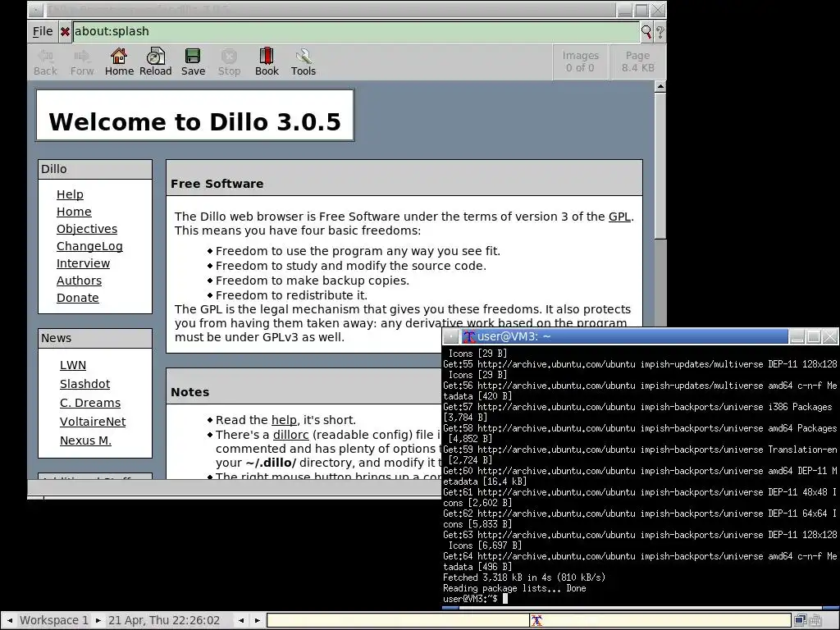Image resolution: width=840 pixels, height=630 pixels.
Task: Go back with the Back toolbar button
Action: 45,62
